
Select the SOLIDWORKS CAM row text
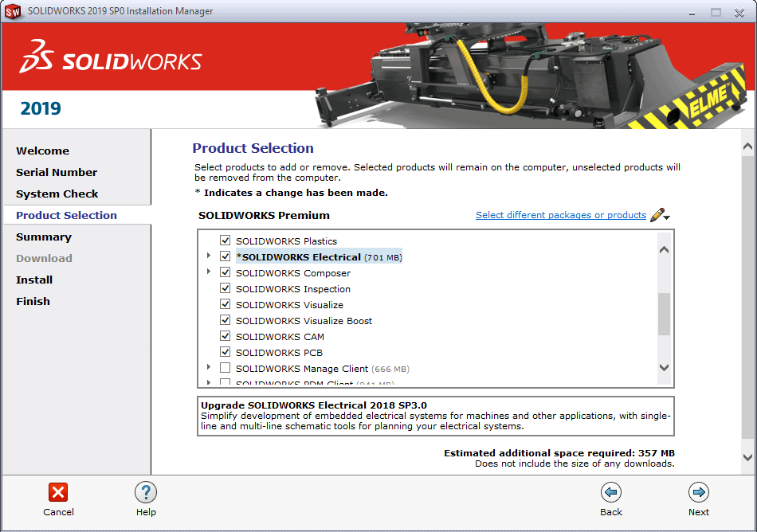coord(280,337)
